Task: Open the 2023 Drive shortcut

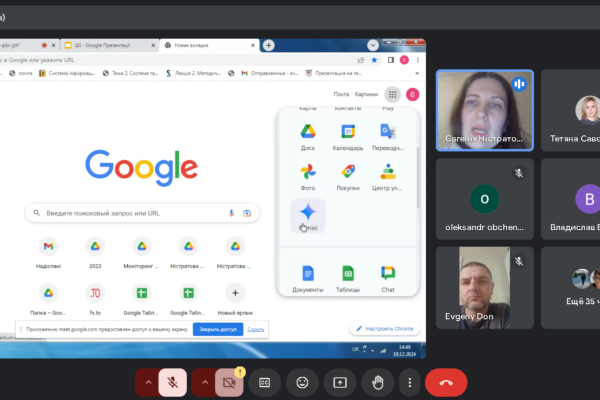Action: click(x=95, y=252)
